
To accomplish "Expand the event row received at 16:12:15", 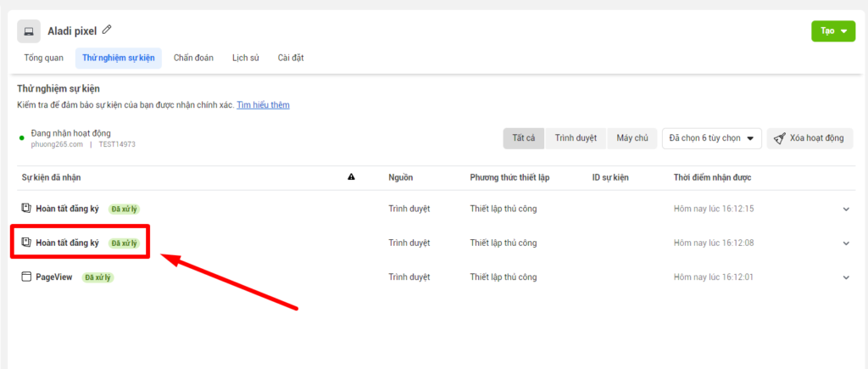I will pos(845,209).
